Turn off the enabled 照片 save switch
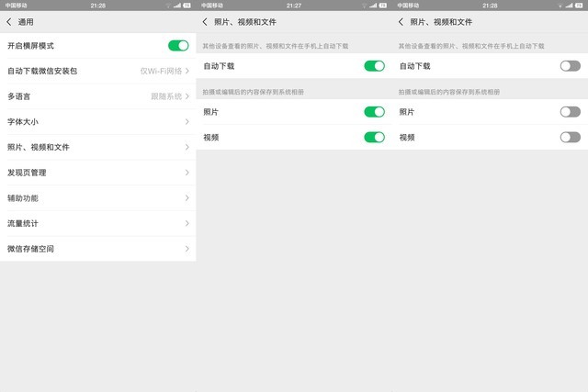This screenshot has width=588, height=392. (374, 112)
